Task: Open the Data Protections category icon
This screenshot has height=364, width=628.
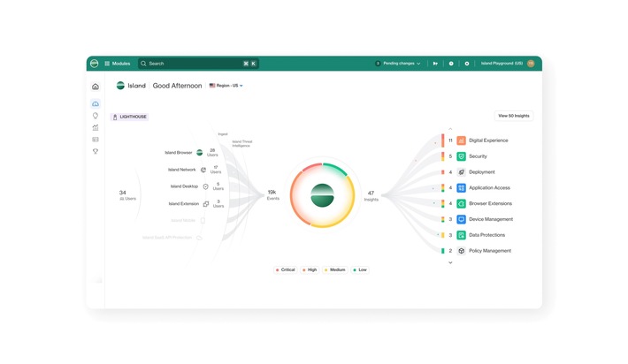Action: [x=462, y=235]
